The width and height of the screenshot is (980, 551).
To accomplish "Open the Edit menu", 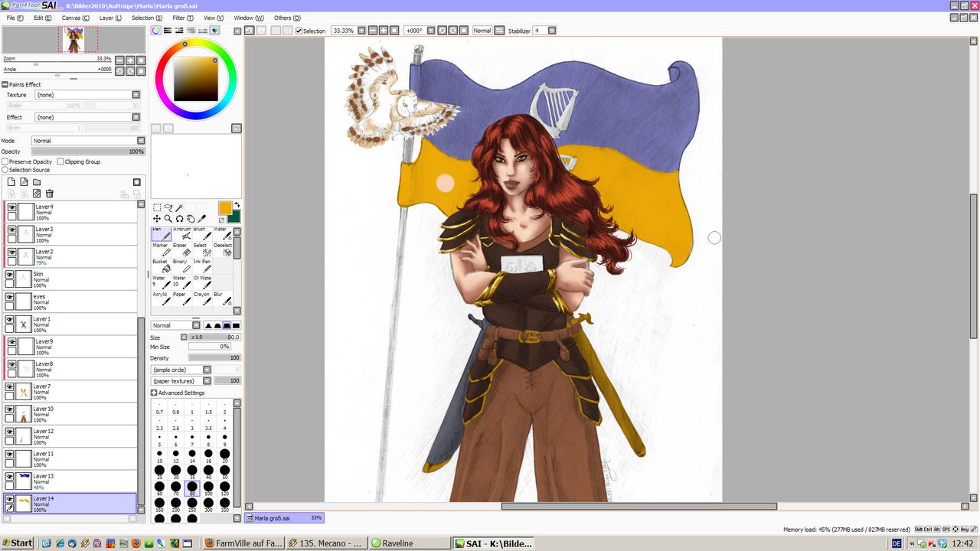I will pos(43,18).
